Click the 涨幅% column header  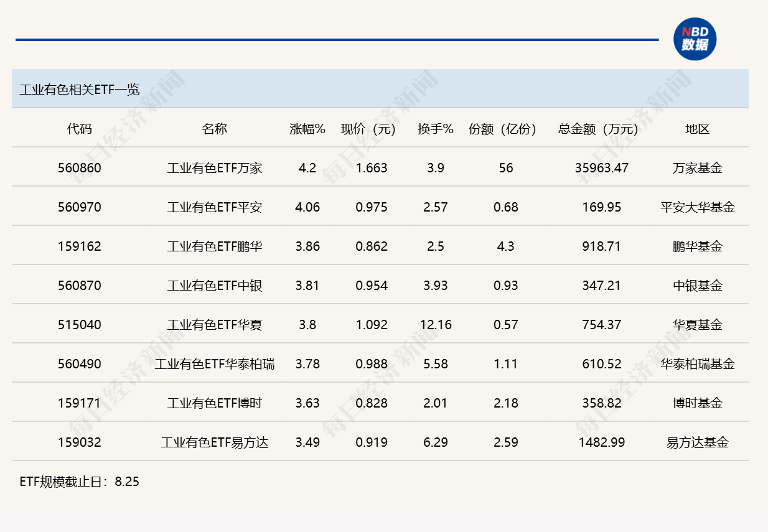(307, 129)
